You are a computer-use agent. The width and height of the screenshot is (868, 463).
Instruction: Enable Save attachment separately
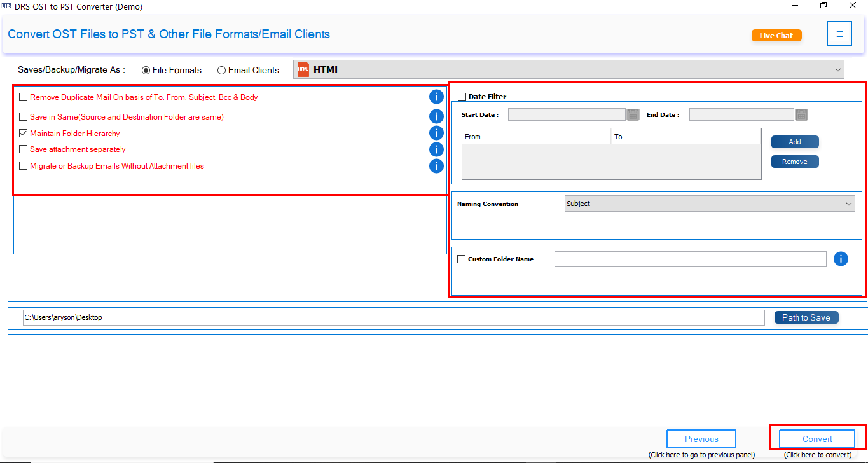point(24,149)
